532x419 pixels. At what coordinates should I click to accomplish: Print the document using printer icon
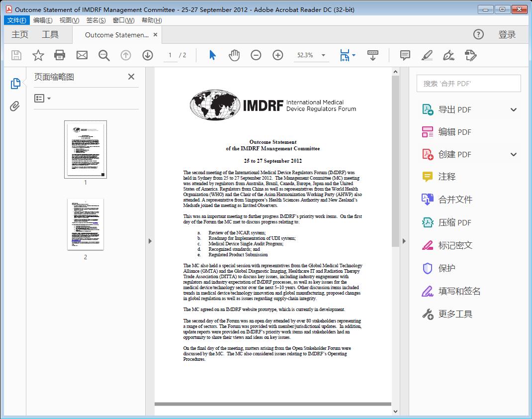click(60, 55)
